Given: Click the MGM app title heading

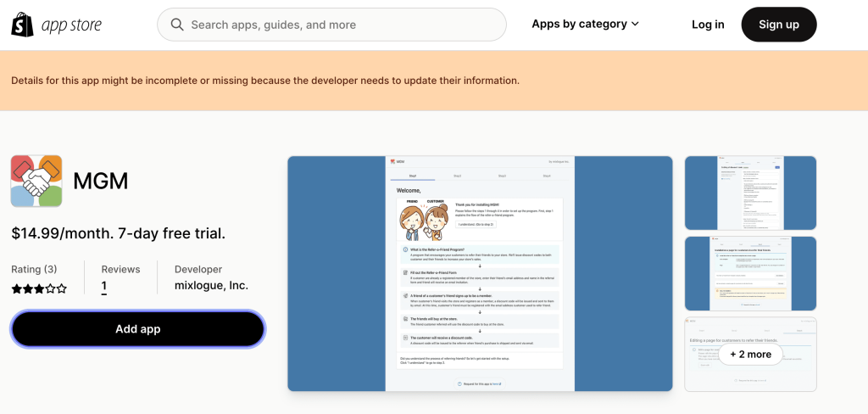Looking at the screenshot, I should pyautogui.click(x=101, y=181).
